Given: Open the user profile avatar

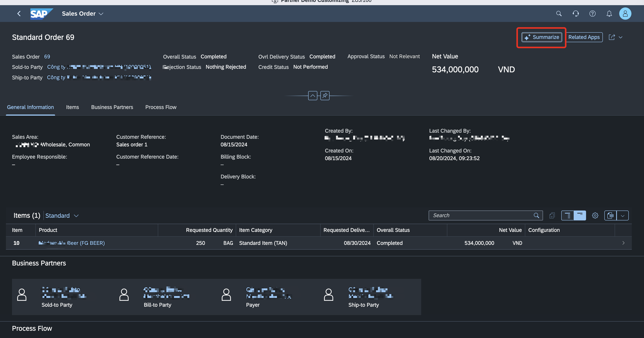Looking at the screenshot, I should coord(625,14).
